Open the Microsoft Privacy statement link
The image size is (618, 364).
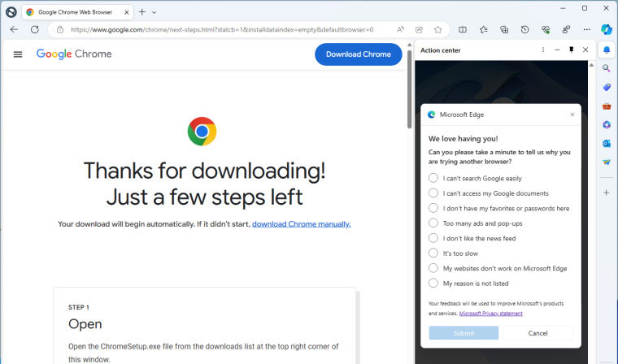490,313
